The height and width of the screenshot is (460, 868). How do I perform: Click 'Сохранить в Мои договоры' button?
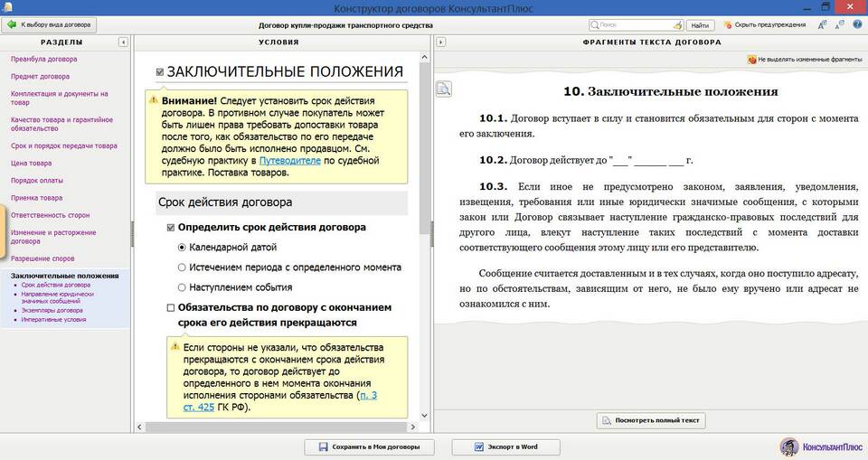click(369, 446)
